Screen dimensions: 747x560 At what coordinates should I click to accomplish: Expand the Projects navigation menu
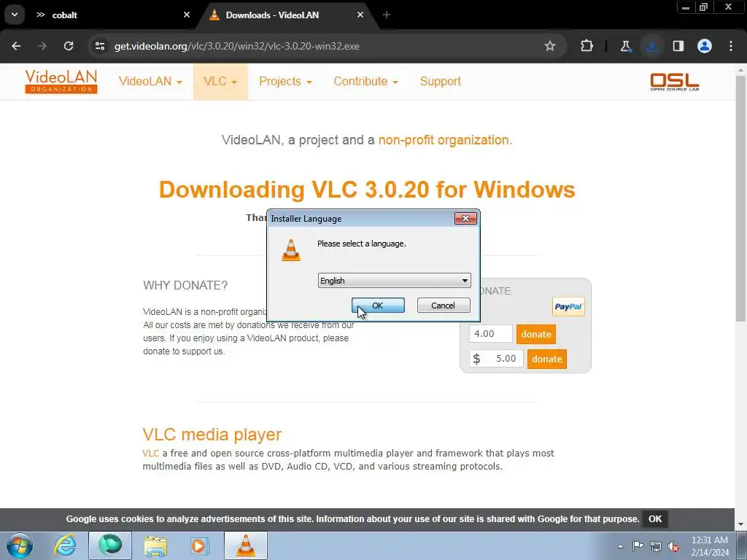point(285,82)
